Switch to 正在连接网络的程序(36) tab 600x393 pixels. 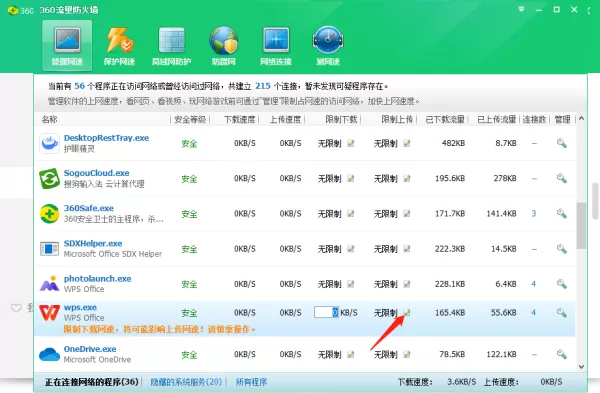[x=91, y=382]
